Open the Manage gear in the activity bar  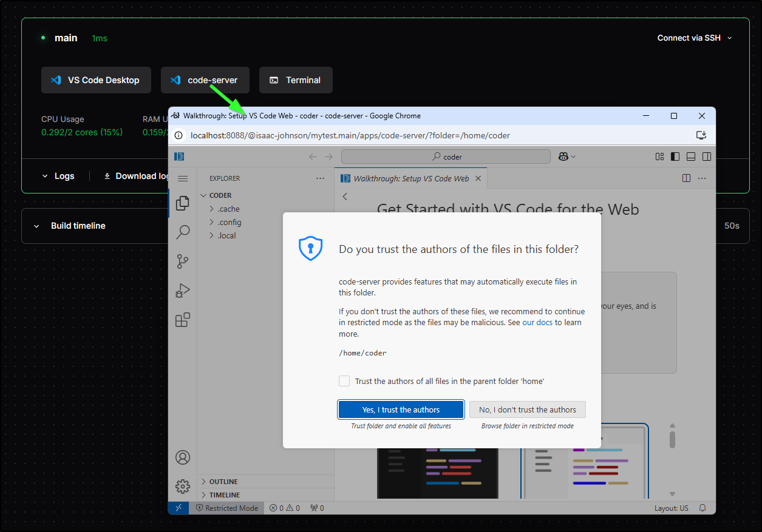(182, 486)
